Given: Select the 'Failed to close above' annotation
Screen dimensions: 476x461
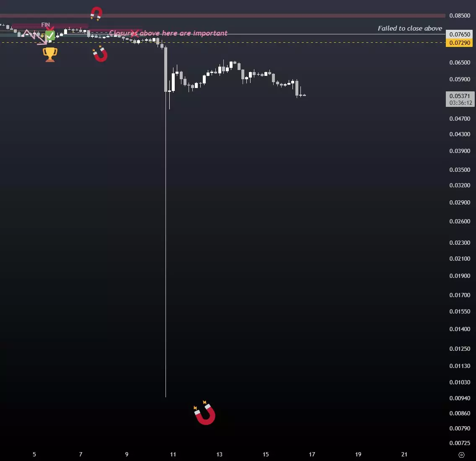Looking at the screenshot, I should (x=410, y=28).
